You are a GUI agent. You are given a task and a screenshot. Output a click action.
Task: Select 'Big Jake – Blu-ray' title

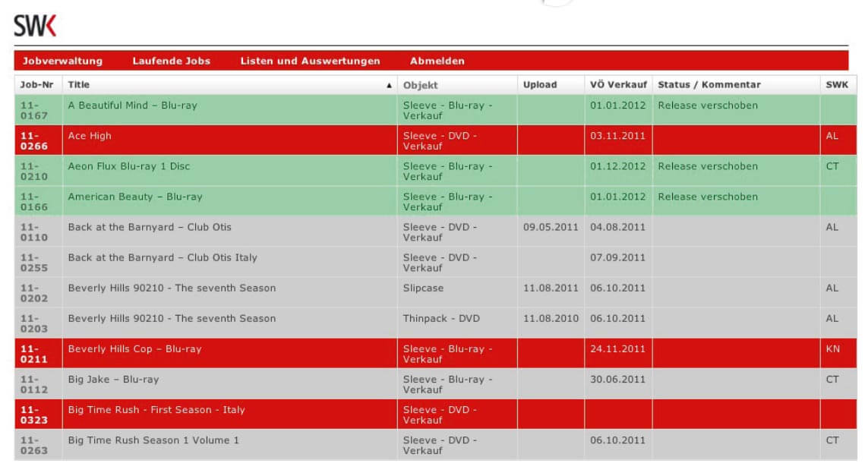[113, 379]
